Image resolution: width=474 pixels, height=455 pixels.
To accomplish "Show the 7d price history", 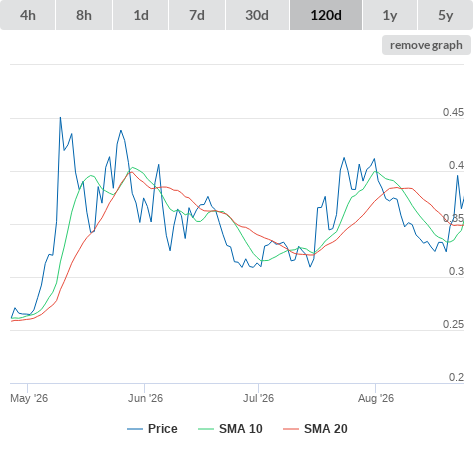I will click(x=197, y=15).
